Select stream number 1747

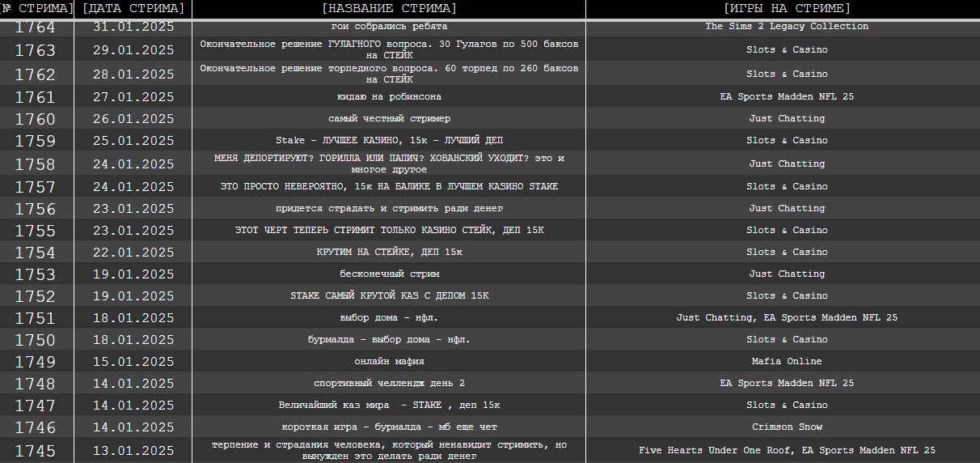pyautogui.click(x=36, y=406)
